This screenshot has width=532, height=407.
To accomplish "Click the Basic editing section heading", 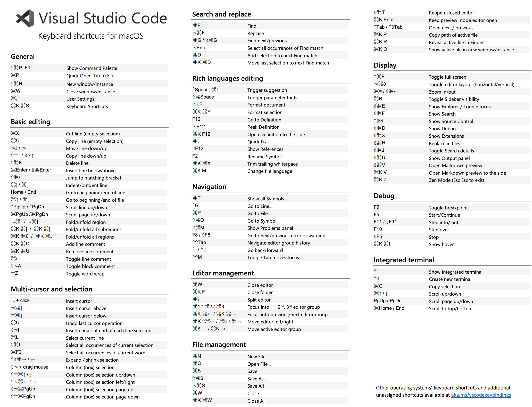I will click(x=30, y=122).
